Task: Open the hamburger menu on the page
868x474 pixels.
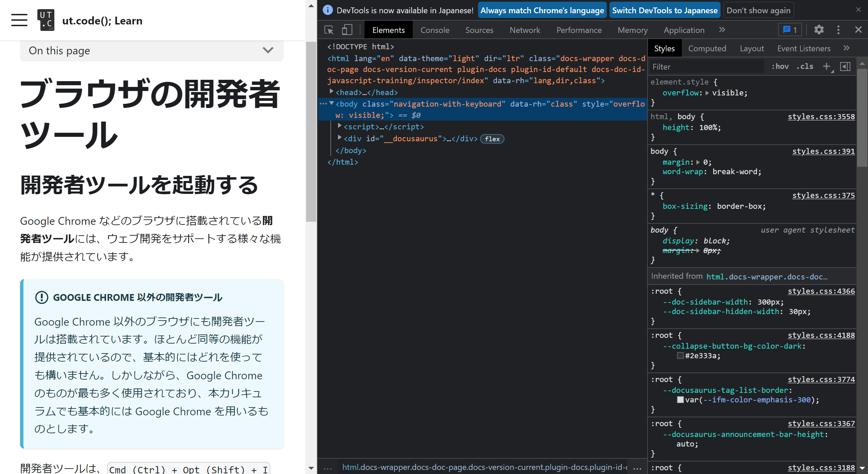Action: [x=19, y=20]
